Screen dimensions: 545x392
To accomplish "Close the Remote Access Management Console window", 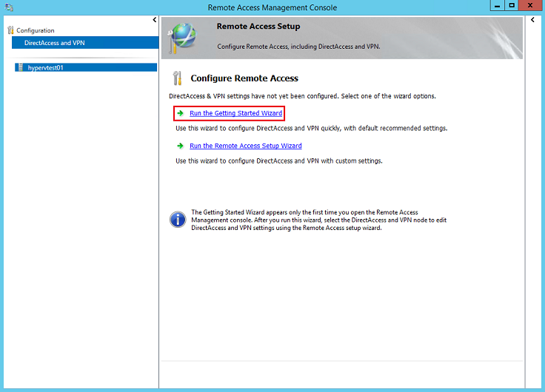I will (x=531, y=6).
